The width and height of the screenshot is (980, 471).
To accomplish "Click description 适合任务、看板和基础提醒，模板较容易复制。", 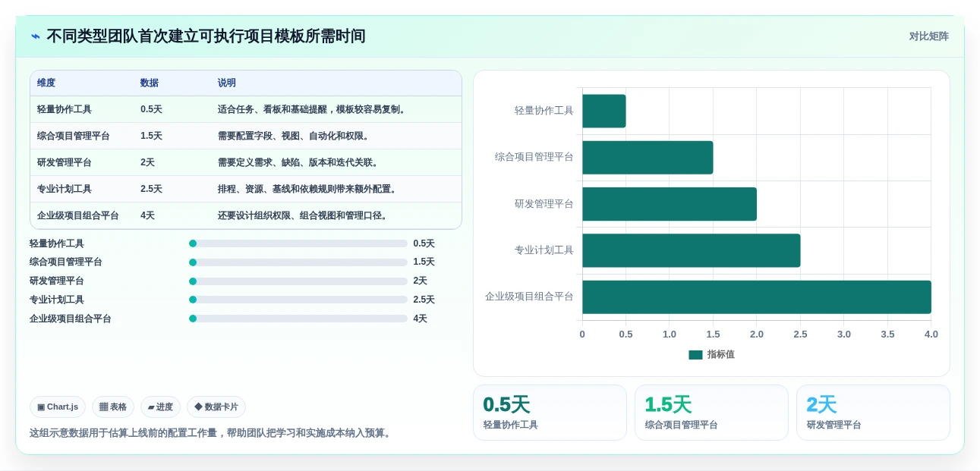I will (313, 110).
